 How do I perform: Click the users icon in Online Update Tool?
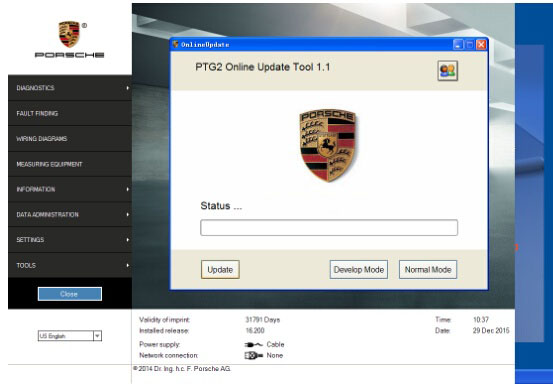click(x=448, y=71)
